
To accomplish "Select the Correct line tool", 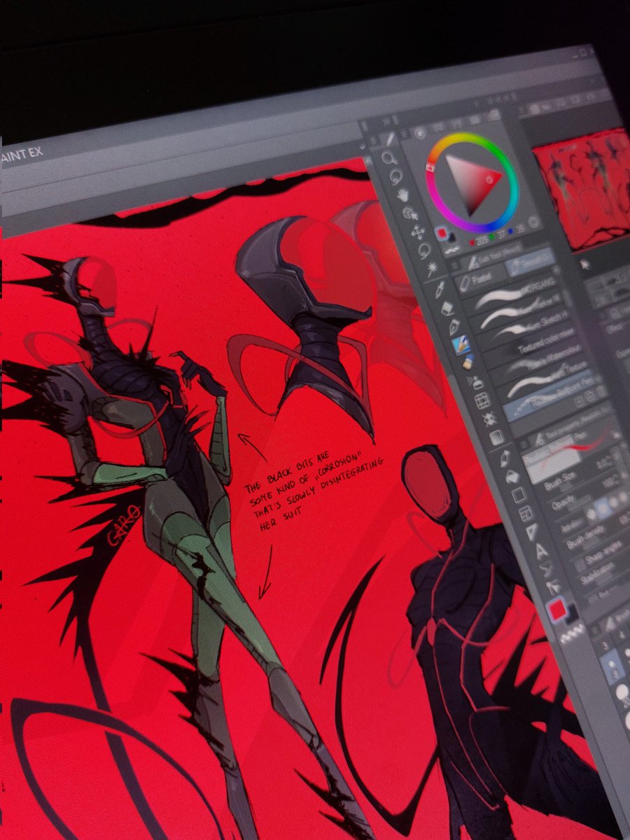I will pyautogui.click(x=553, y=588).
